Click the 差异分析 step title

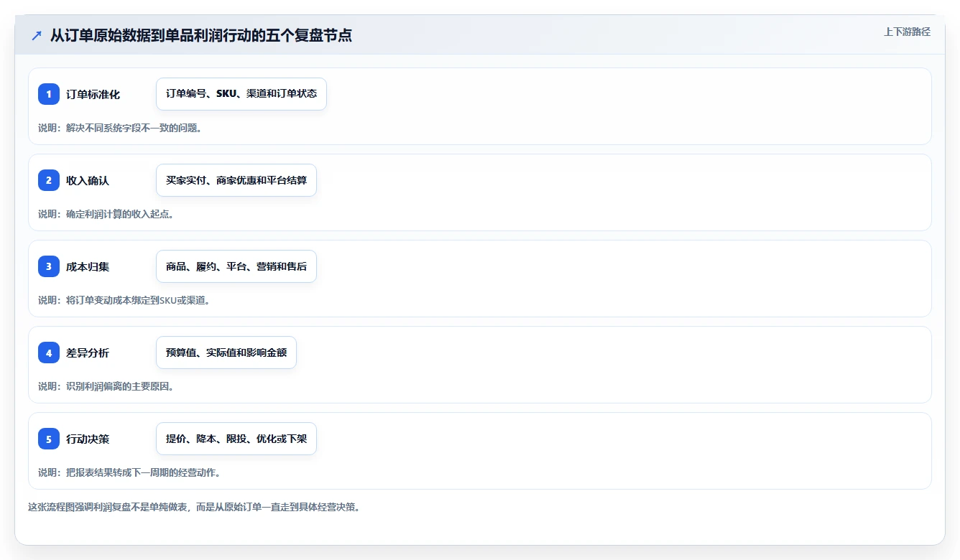[88, 353]
